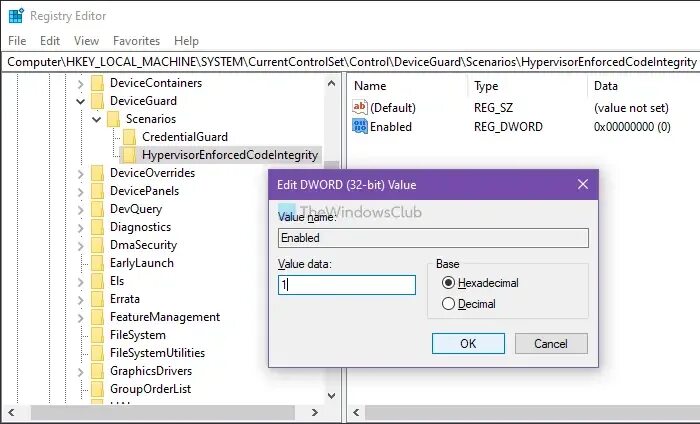Click the tree pane scroll up arrow
Image resolution: width=700 pixels, height=424 pixels.
[331, 83]
